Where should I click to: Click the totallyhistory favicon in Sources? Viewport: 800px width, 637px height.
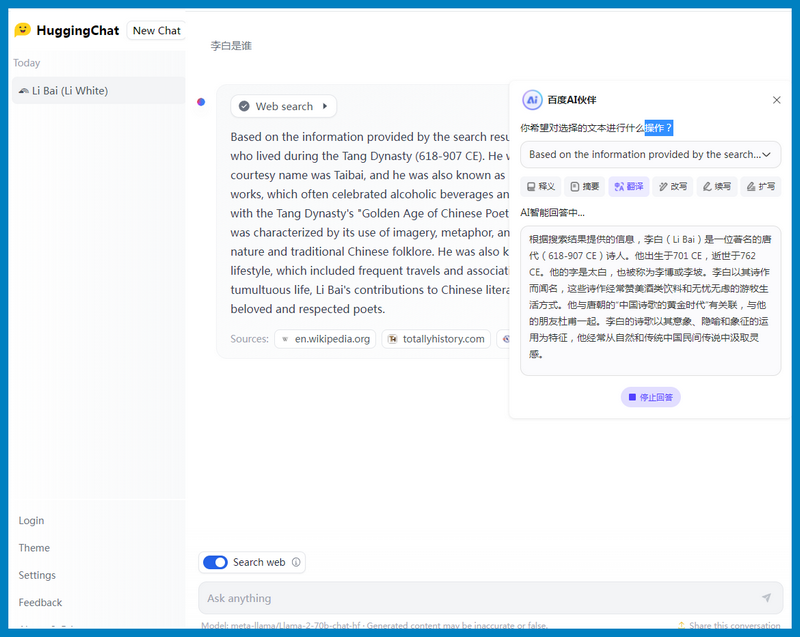click(392, 339)
